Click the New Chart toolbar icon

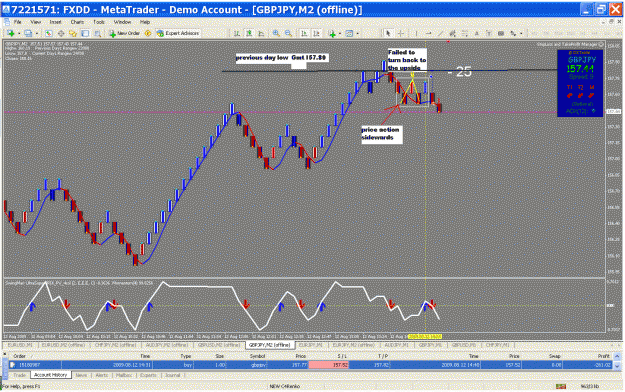coord(10,33)
